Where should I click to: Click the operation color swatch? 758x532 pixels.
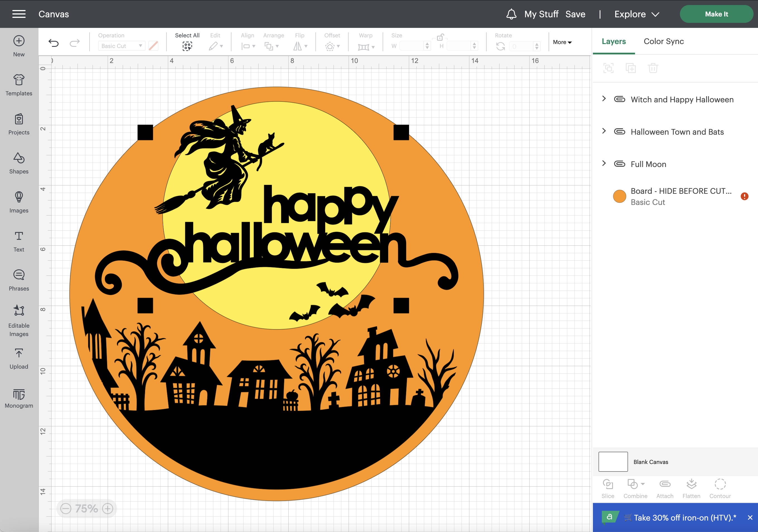point(153,46)
